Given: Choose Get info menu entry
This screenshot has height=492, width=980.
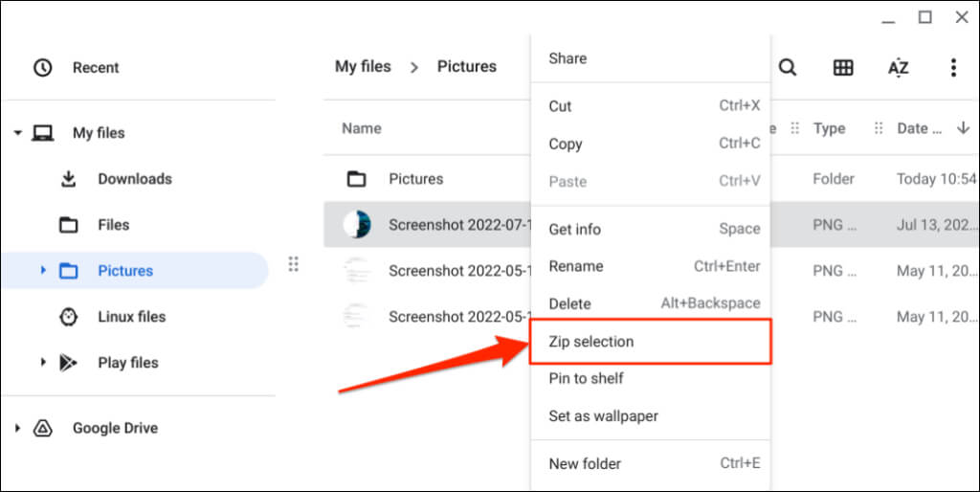Looking at the screenshot, I should (x=574, y=229).
